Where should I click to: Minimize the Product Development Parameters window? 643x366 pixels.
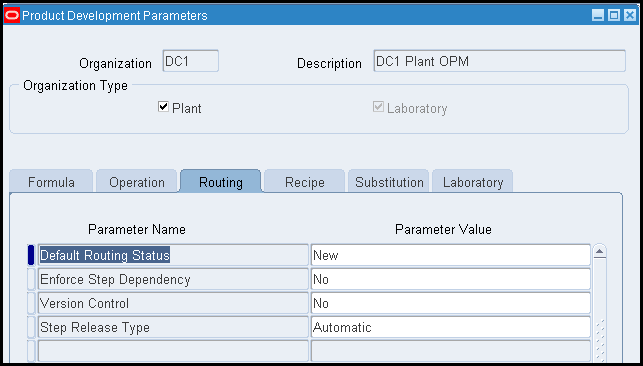click(x=598, y=16)
